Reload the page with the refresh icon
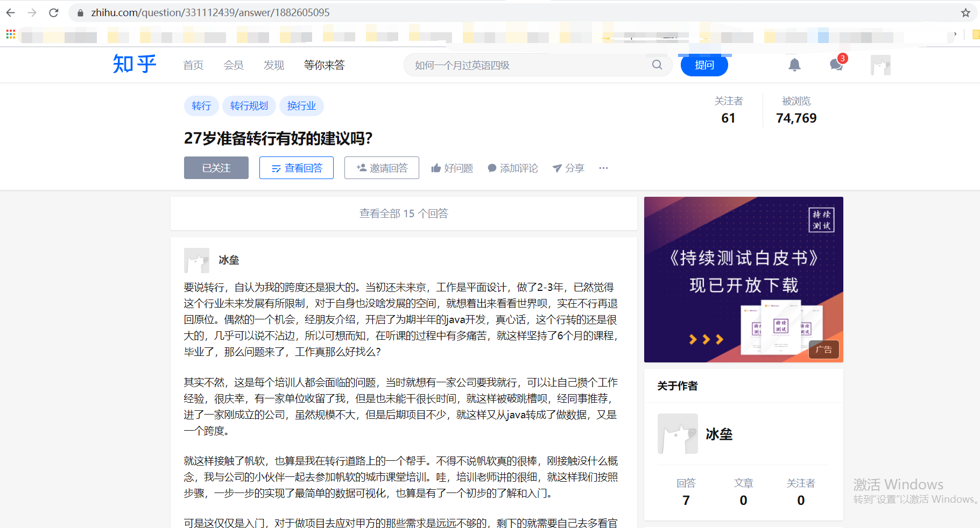The height and width of the screenshot is (528, 980). coord(54,12)
